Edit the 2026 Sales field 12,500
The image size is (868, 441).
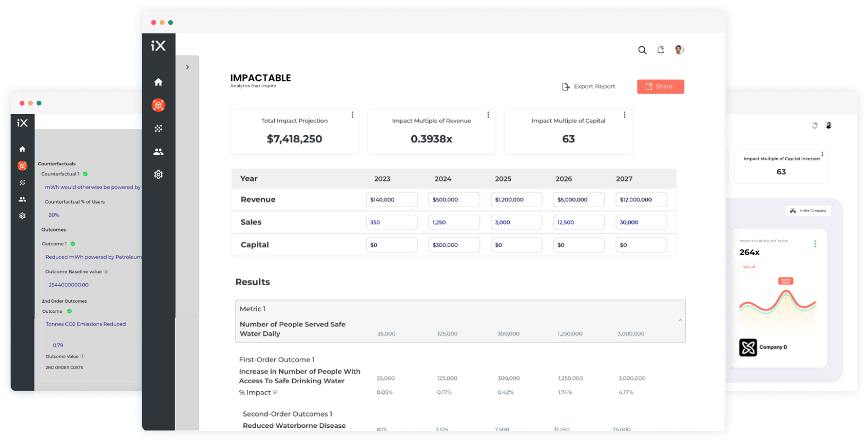[x=579, y=223]
